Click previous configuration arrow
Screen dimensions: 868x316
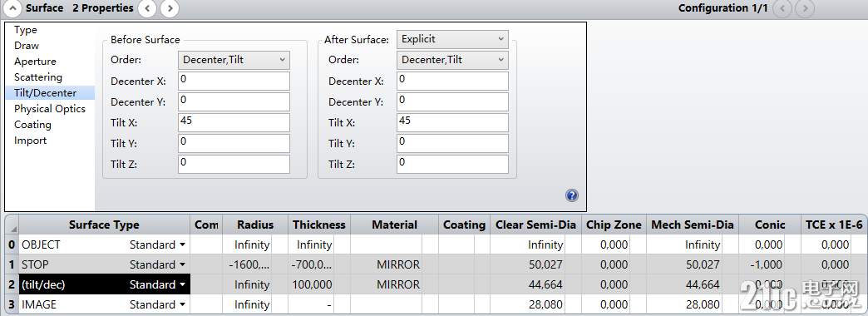pos(782,8)
